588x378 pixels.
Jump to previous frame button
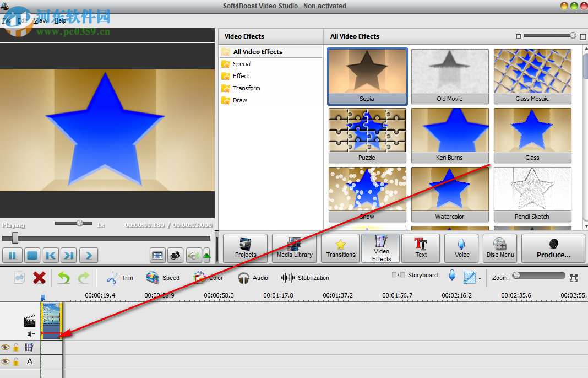tap(51, 255)
